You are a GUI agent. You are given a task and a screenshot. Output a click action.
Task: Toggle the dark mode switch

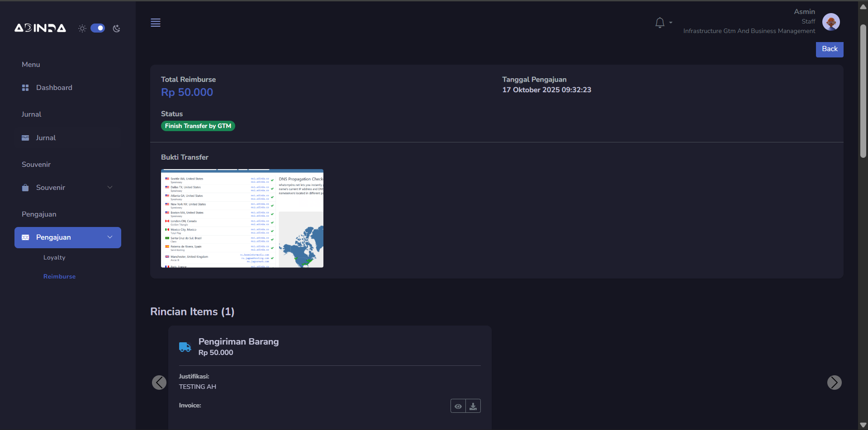98,28
